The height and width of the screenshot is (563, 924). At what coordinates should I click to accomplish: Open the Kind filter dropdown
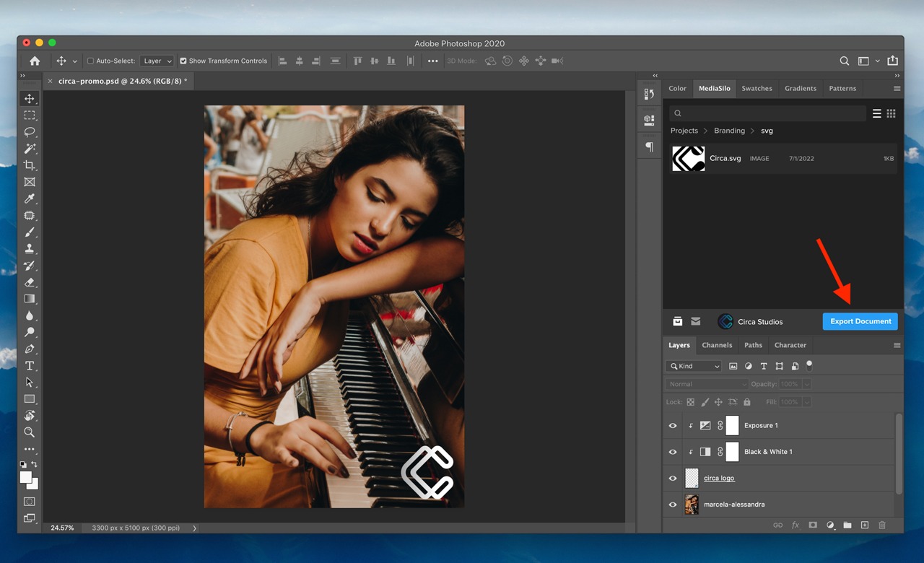pos(693,366)
